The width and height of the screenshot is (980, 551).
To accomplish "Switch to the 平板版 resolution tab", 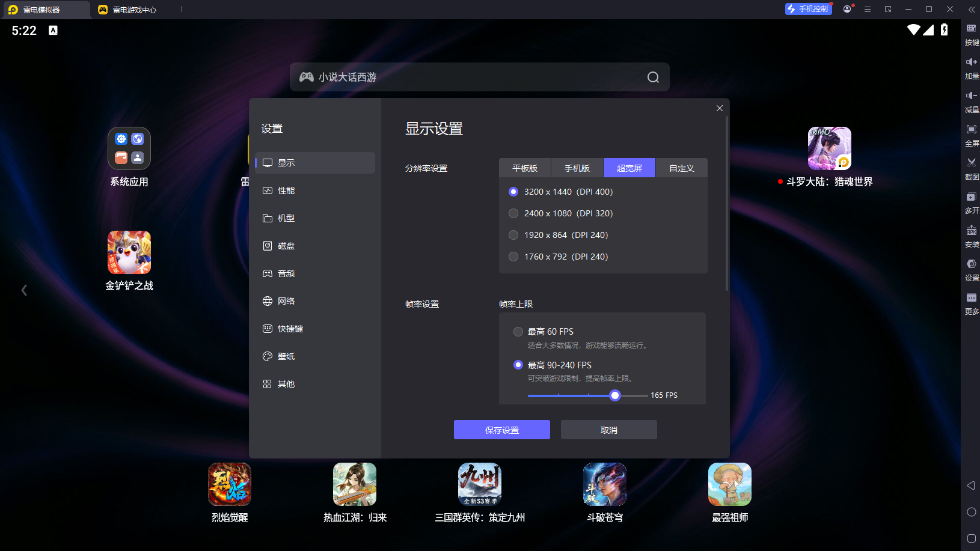I will (524, 168).
